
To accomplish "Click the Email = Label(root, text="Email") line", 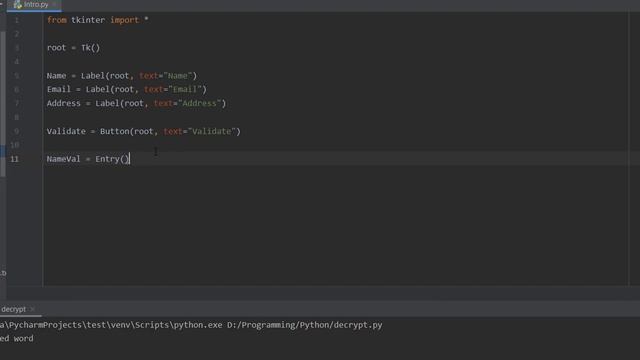I will coord(127,89).
